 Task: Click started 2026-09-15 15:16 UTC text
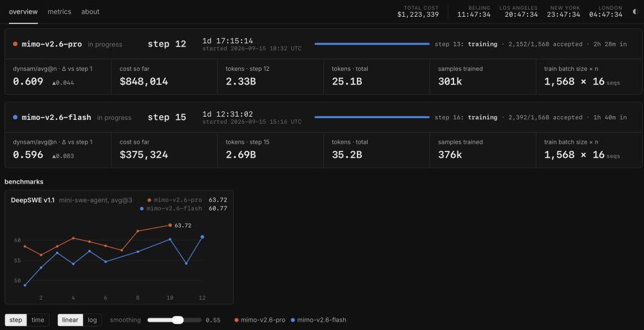click(x=252, y=122)
